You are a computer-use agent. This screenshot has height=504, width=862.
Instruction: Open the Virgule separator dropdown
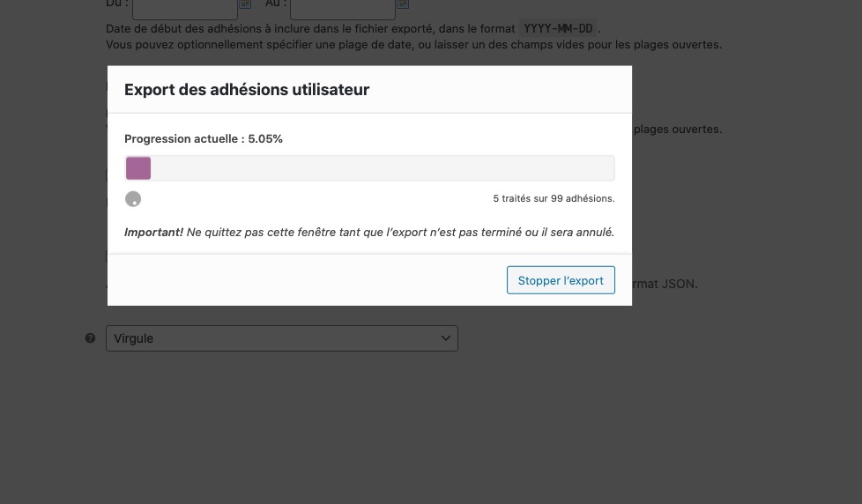click(282, 338)
